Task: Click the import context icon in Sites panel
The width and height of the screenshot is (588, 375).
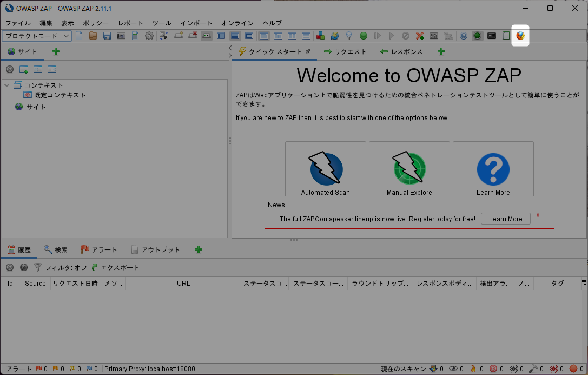Action: (x=38, y=69)
